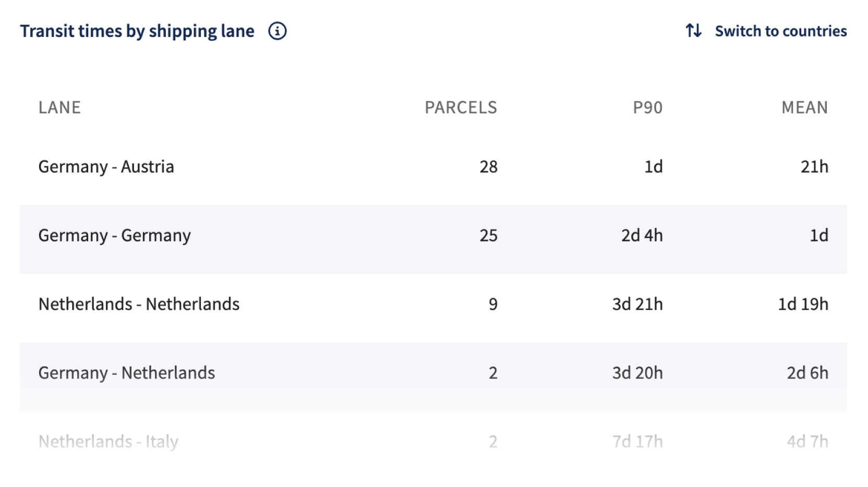Select the faded Netherlands - Italy row

pyautogui.click(x=433, y=442)
